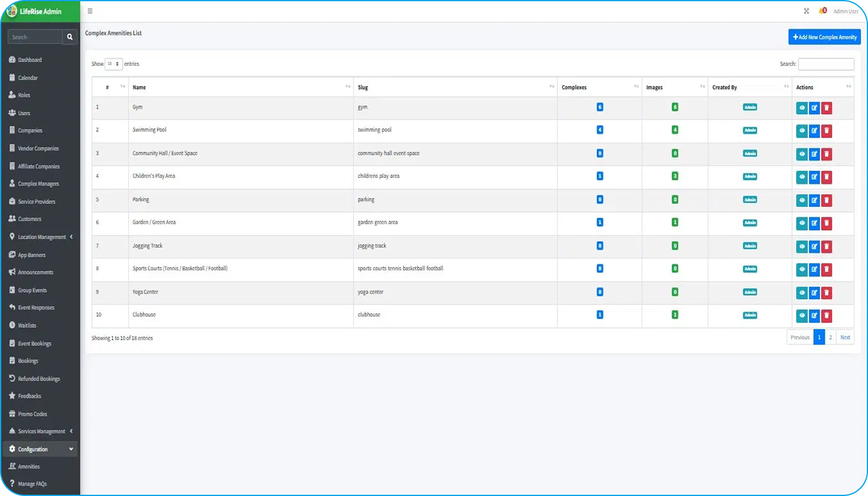Open the entries per page dropdown
This screenshot has width=868, height=496.
click(x=114, y=64)
